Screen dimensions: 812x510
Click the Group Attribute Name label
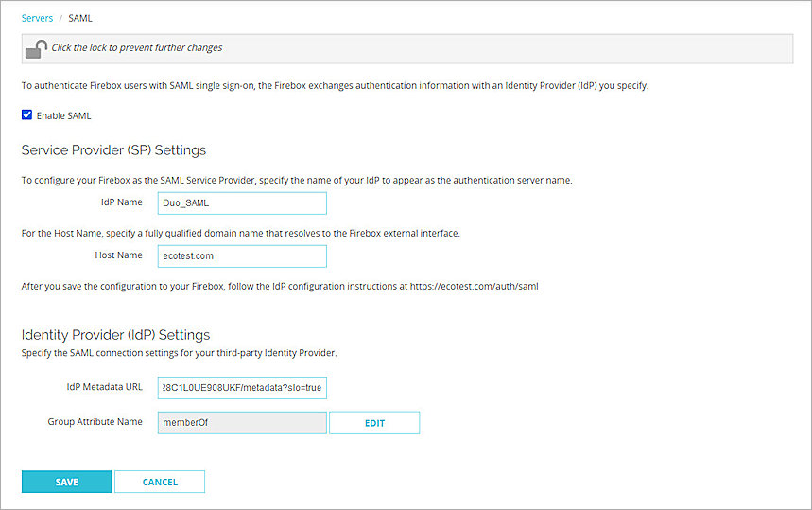click(x=95, y=422)
